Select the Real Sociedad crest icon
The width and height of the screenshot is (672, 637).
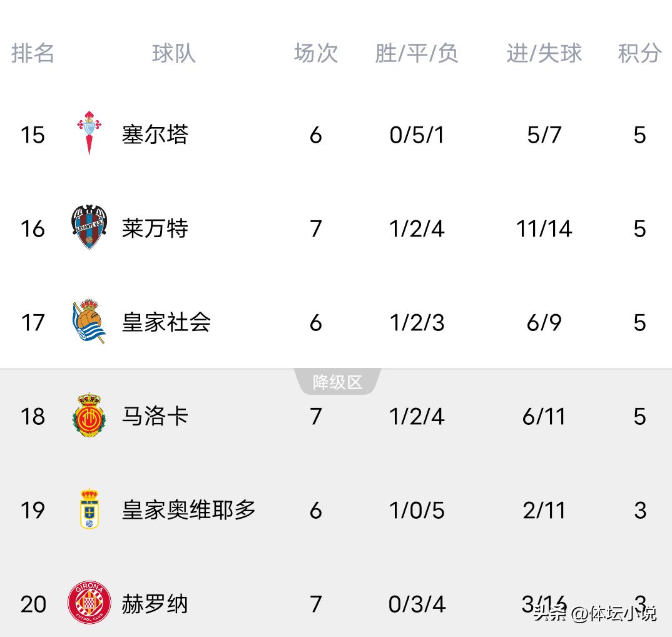tap(89, 322)
